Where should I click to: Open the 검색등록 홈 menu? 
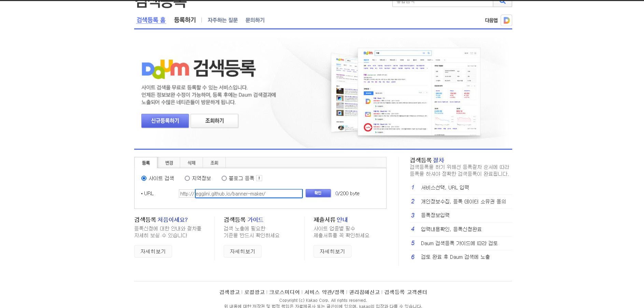coord(151,20)
